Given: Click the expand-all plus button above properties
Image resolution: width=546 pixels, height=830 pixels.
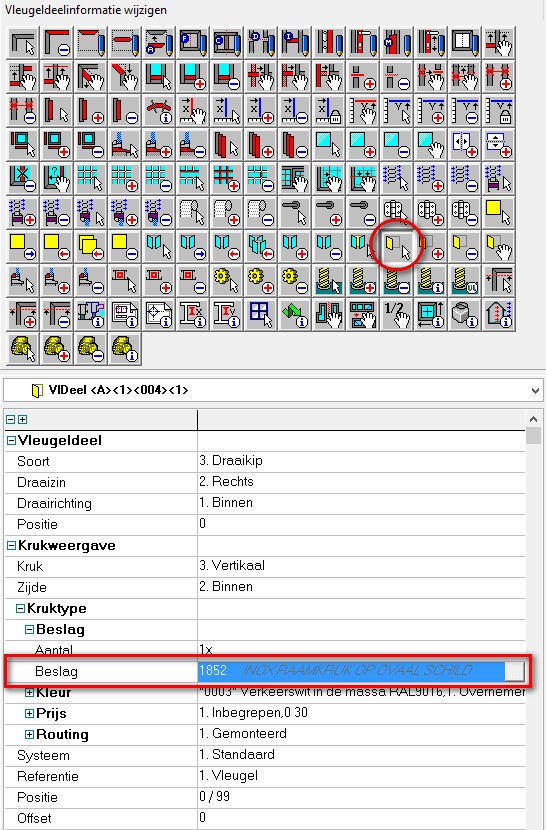Looking at the screenshot, I should [x=22, y=420].
